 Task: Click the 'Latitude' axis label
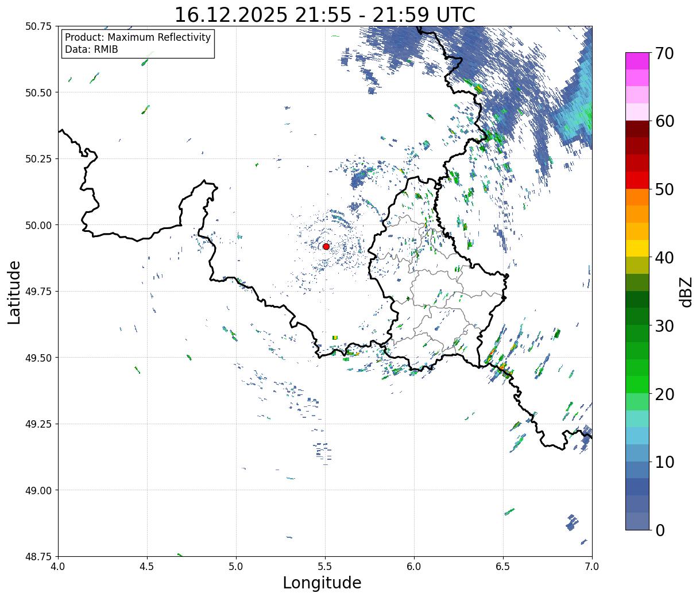point(14,292)
